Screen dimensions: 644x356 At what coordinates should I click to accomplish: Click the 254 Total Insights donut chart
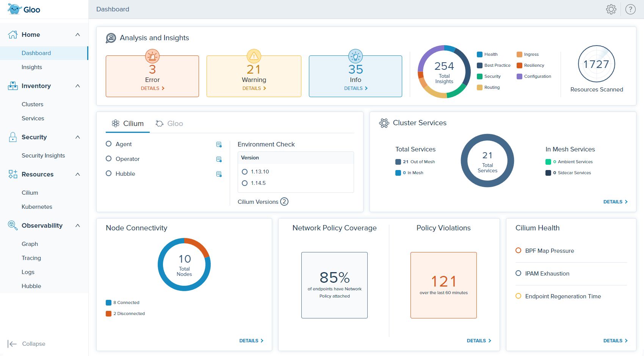(444, 72)
